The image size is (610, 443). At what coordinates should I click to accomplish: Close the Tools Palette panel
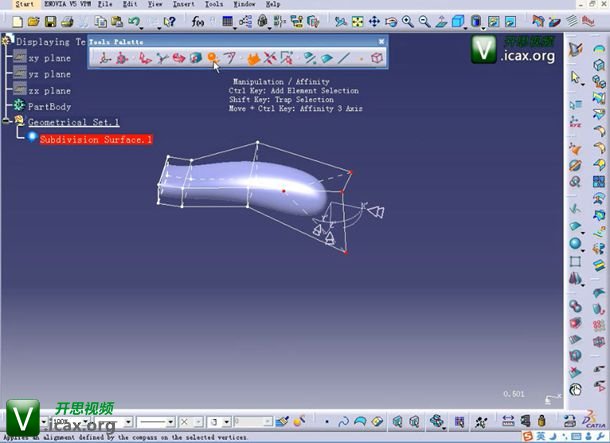tap(381, 41)
